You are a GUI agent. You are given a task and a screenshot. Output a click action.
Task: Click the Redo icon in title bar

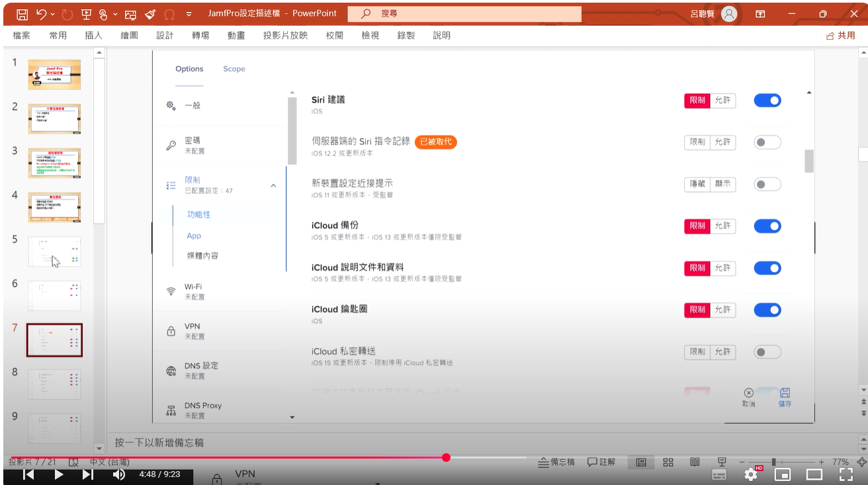coord(67,14)
